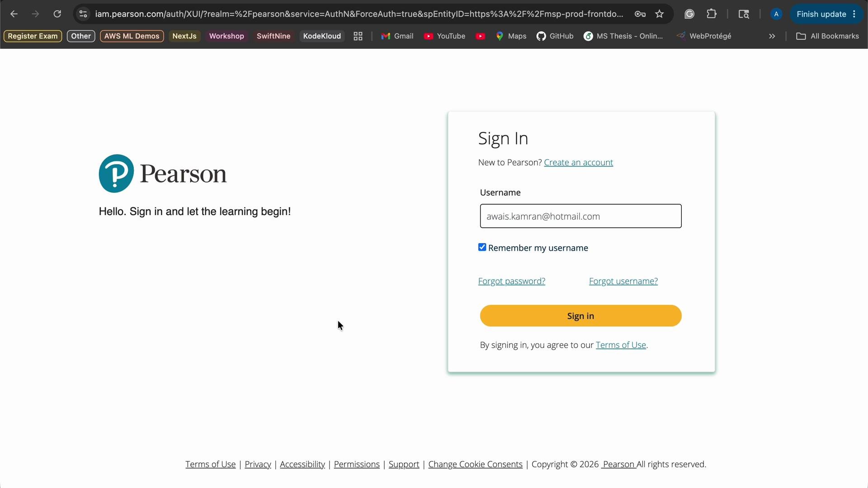
Task: Click the browser forward arrow
Action: point(35,14)
